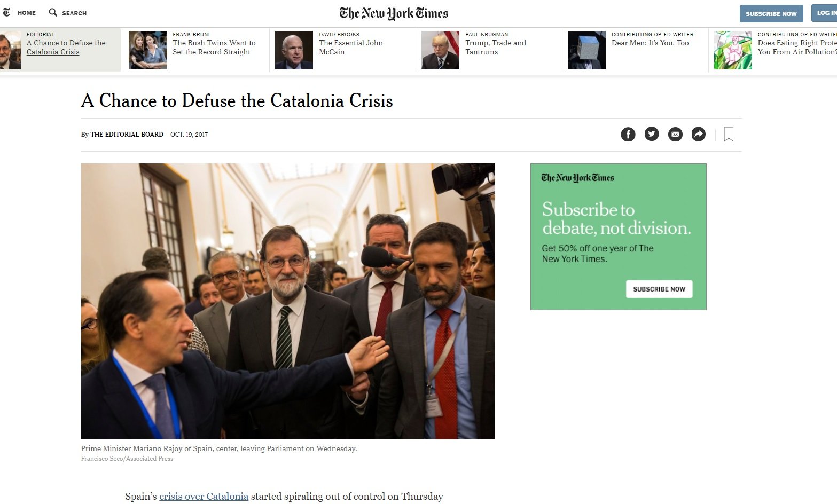Click the main Rajoy Parliament photo

(x=288, y=301)
